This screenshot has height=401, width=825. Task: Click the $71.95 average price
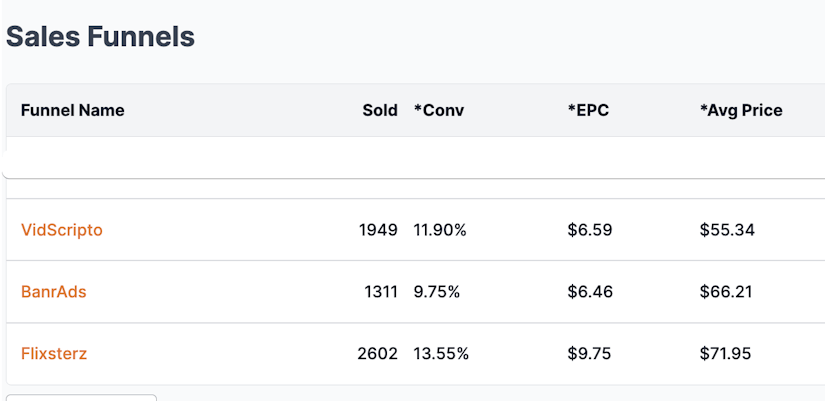(x=727, y=353)
